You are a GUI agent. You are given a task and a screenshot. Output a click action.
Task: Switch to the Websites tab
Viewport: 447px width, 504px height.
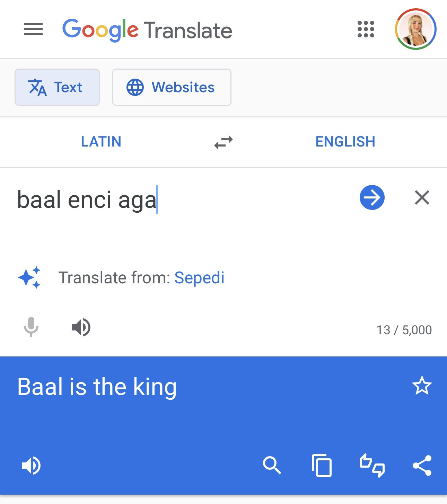pos(172,87)
